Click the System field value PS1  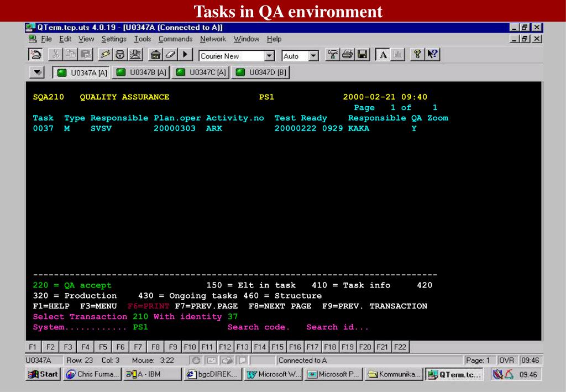click(140, 327)
